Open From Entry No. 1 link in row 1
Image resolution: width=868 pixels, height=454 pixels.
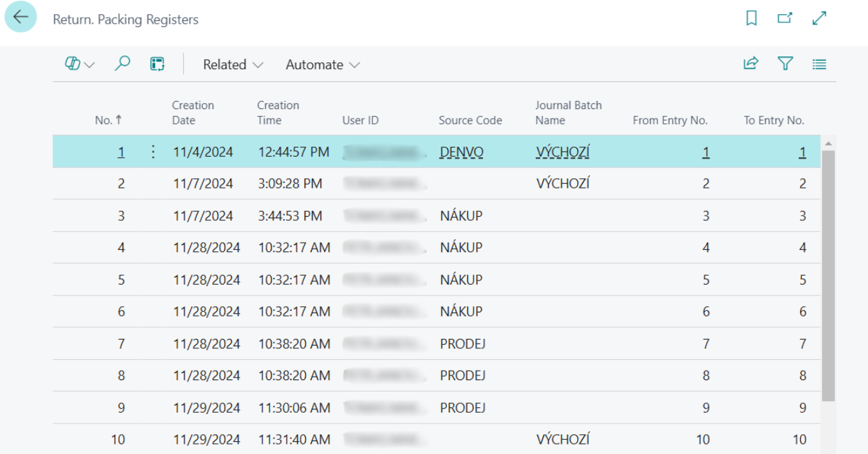[x=705, y=152]
